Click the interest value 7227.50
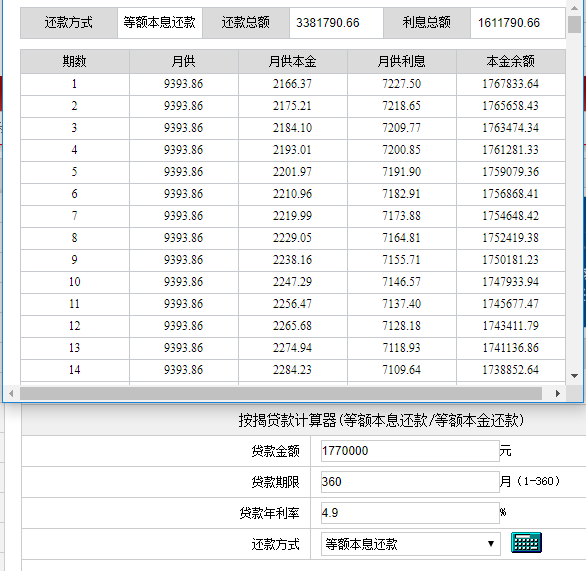Viewport: 586px width, 571px height. 401,84
